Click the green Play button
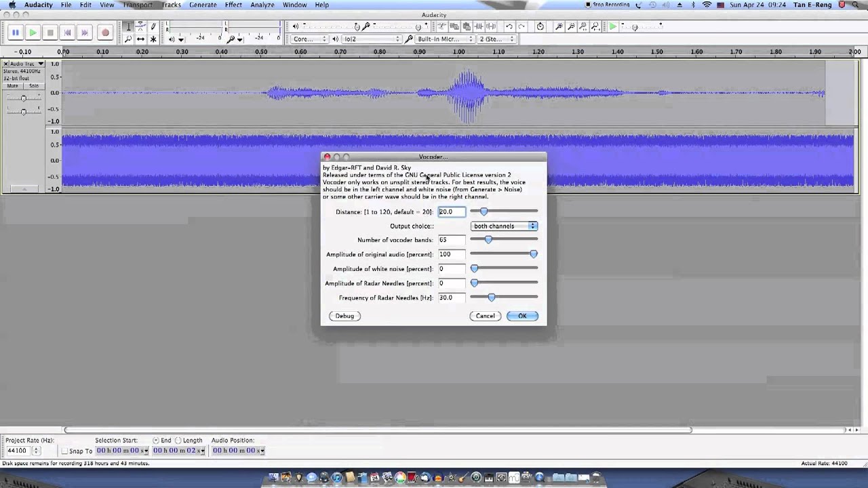This screenshot has width=868, height=488. coord(33,32)
